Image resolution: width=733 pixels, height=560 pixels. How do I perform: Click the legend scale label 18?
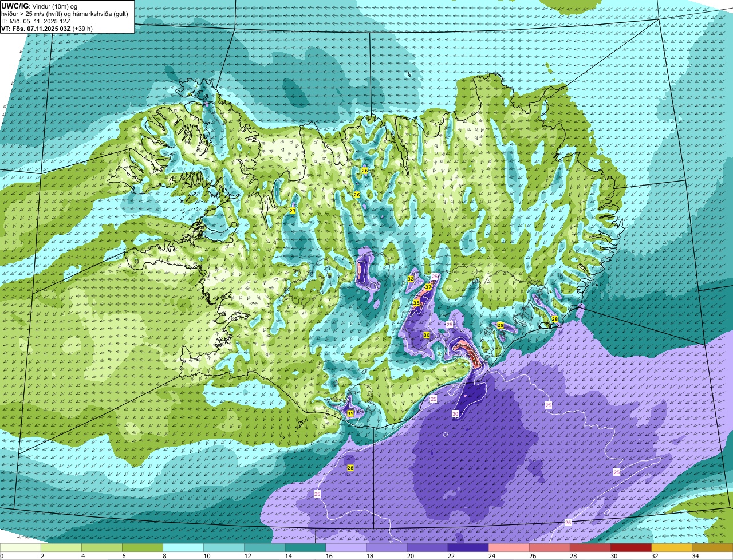[369, 556]
